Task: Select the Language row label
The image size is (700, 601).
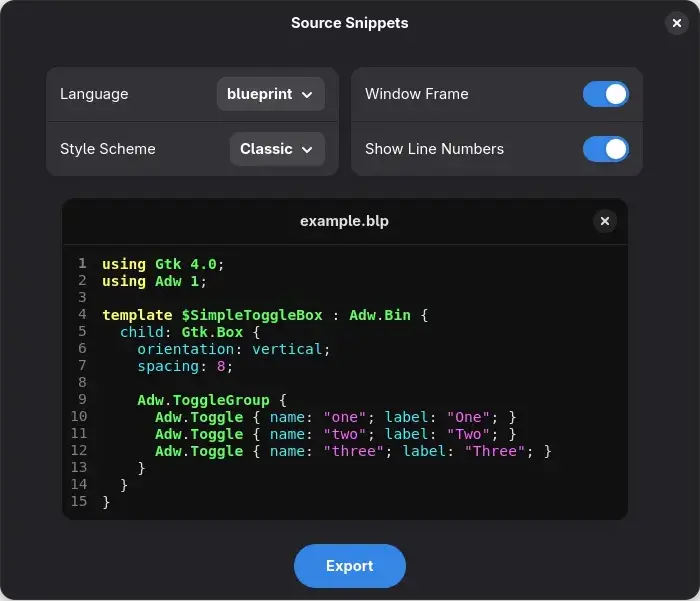Action: pos(94,94)
